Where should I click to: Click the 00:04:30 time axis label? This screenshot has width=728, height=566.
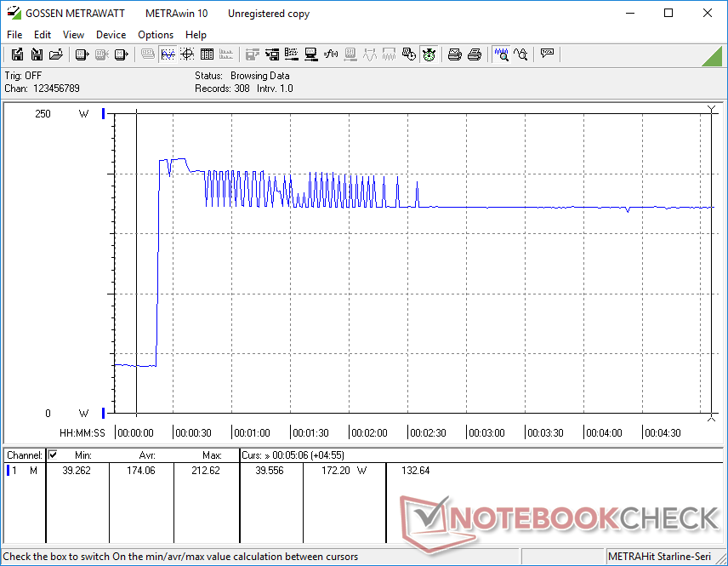coord(663,433)
